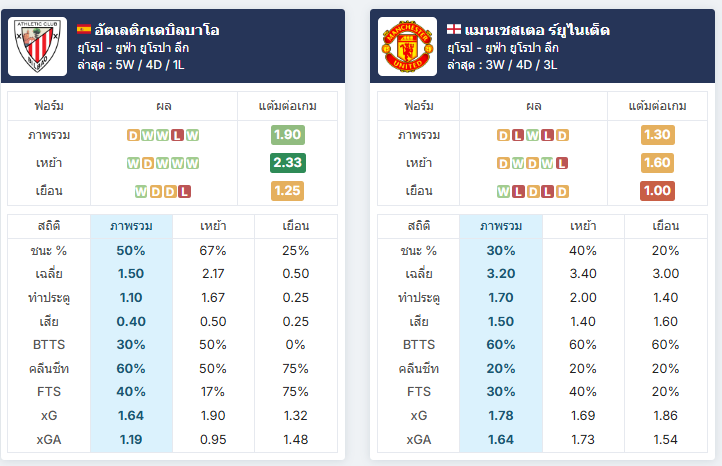Click first W badge in Bilbao home form

point(133,163)
